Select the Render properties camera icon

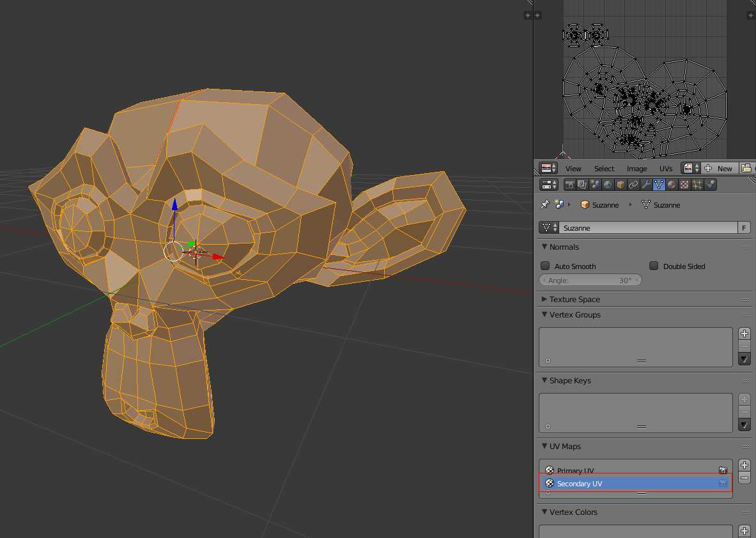[x=569, y=184]
